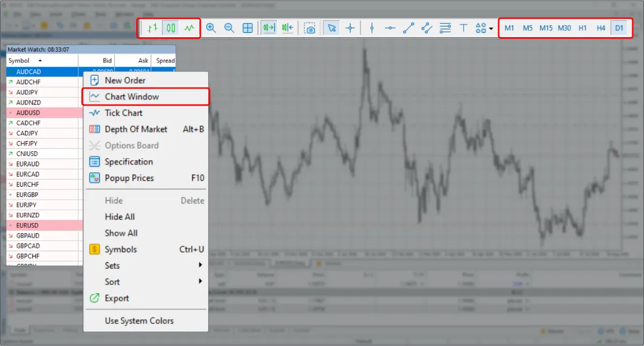Draw a vertical line object
The image size is (644, 346).
pos(372,28)
